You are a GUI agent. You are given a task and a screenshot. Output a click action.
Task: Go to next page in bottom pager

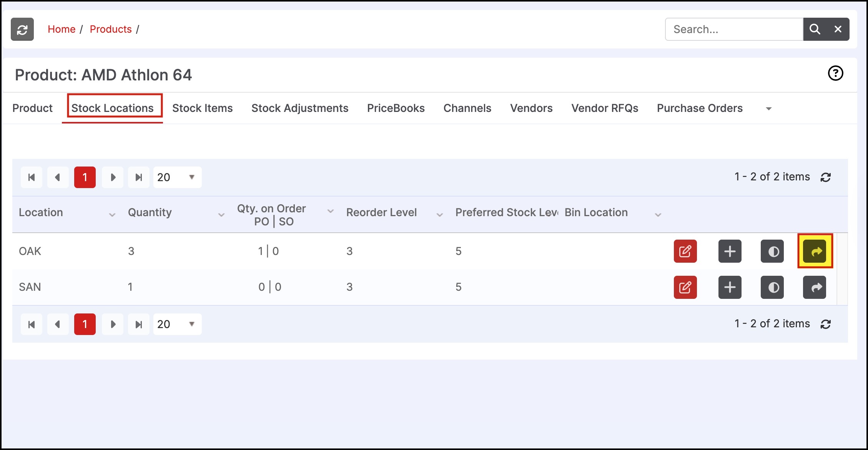point(113,324)
